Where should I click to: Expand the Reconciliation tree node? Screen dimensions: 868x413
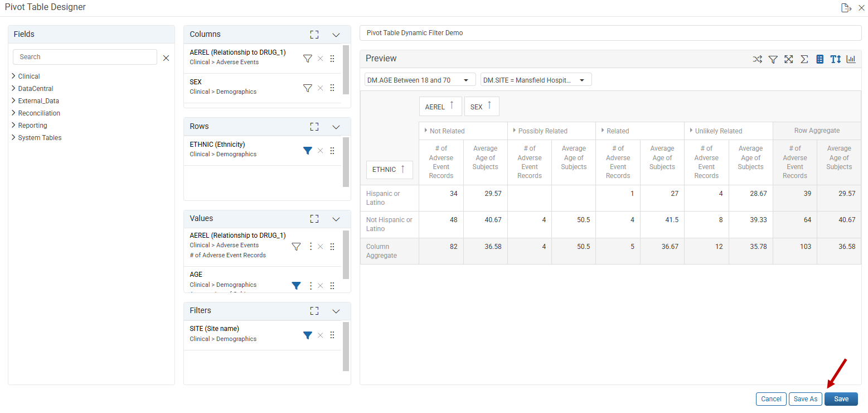coord(13,113)
